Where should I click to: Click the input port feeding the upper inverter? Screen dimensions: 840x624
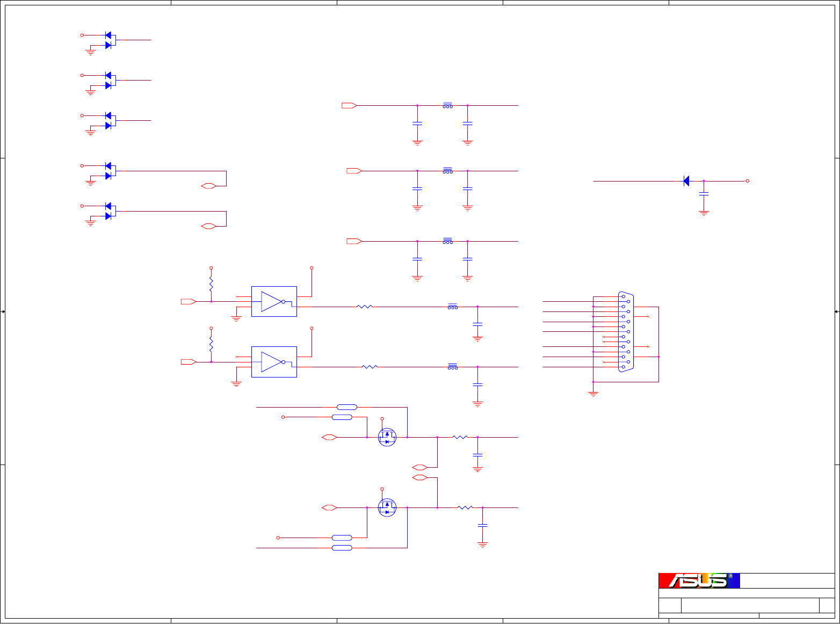[189, 301]
